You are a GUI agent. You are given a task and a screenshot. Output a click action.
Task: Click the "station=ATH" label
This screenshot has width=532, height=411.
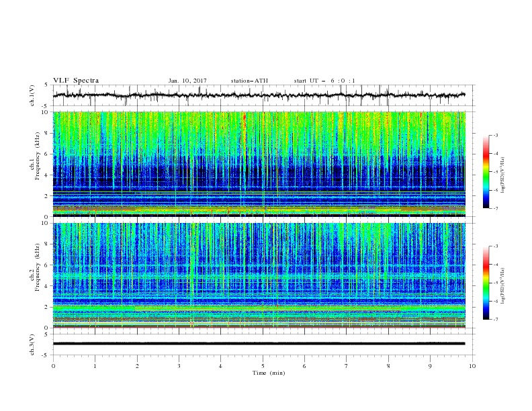(x=249, y=81)
